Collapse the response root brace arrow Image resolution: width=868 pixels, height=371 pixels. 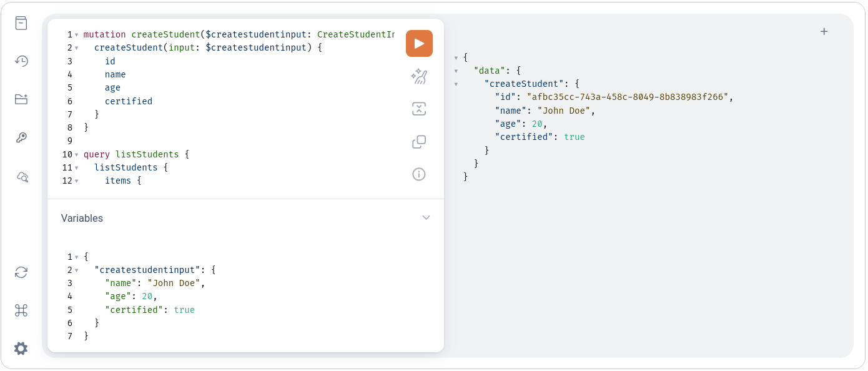tap(456, 58)
